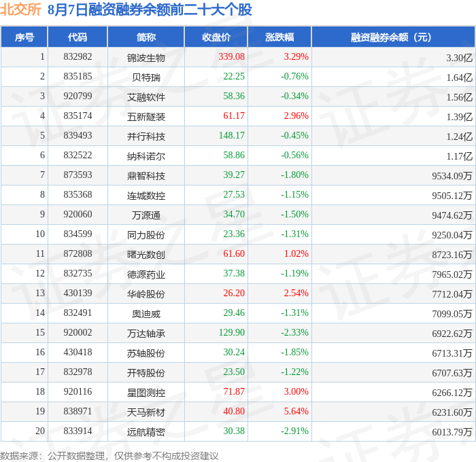The image size is (476, 462).
Task: Click stock code 835368
Action: click(x=78, y=195)
